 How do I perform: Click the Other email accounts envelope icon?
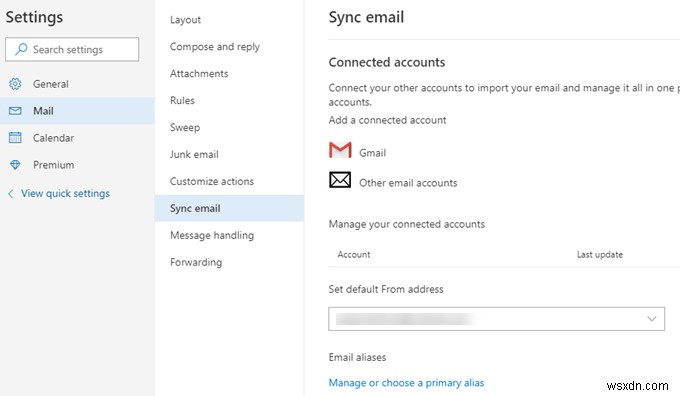(x=340, y=180)
